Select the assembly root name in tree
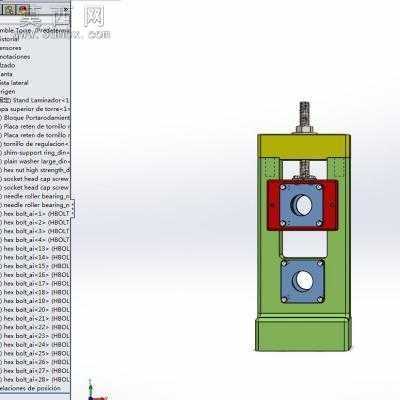400x400 pixels. pos(35,30)
